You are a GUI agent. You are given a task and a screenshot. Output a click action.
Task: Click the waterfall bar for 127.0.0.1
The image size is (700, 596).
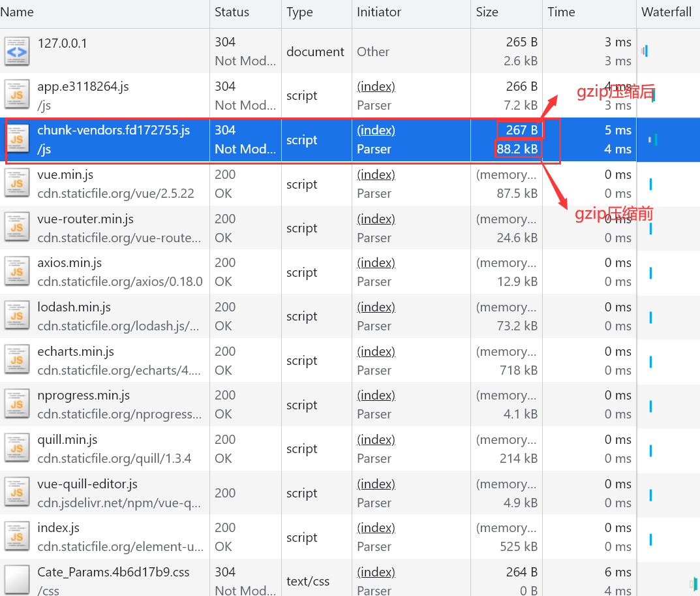pos(645,51)
